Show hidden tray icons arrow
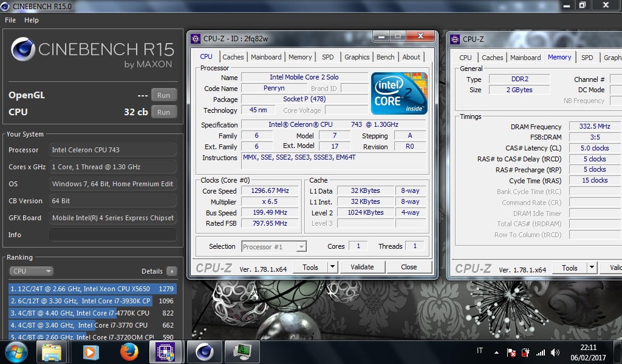 pyautogui.click(x=496, y=352)
